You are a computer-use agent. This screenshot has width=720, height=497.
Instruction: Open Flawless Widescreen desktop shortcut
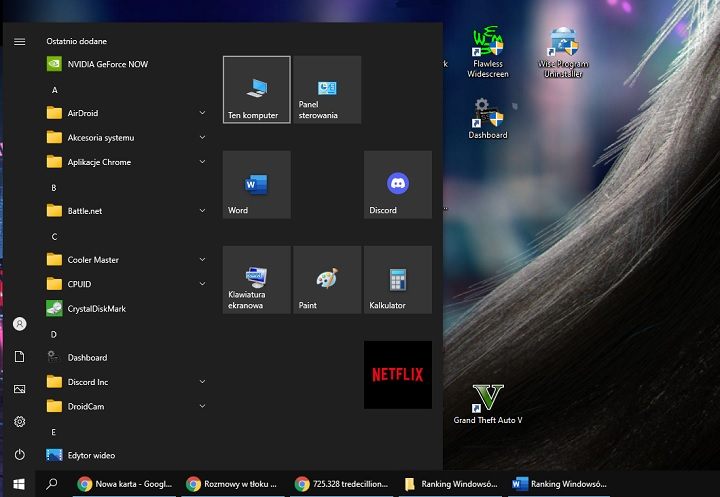488,52
